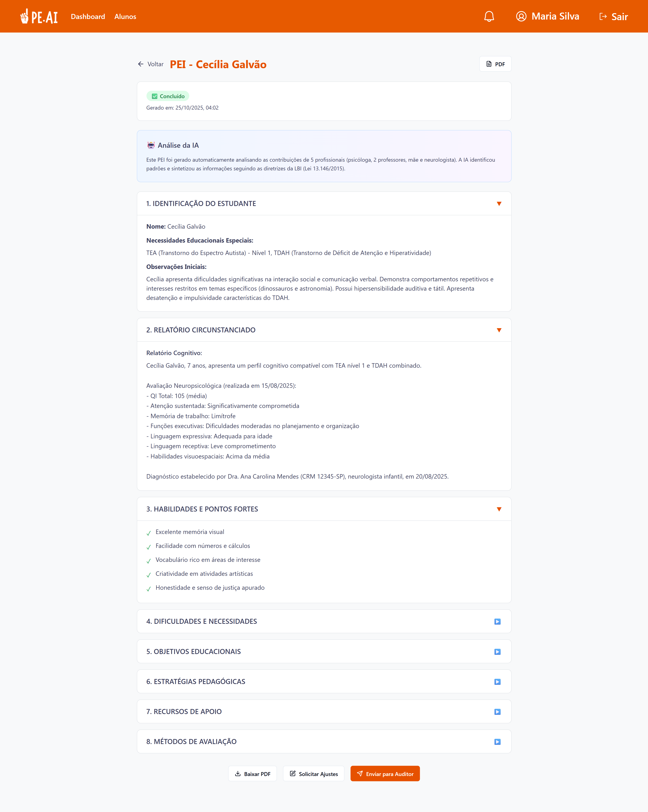Click the PDF document button at top
Viewport: 648px width, 812px height.
pyautogui.click(x=495, y=64)
